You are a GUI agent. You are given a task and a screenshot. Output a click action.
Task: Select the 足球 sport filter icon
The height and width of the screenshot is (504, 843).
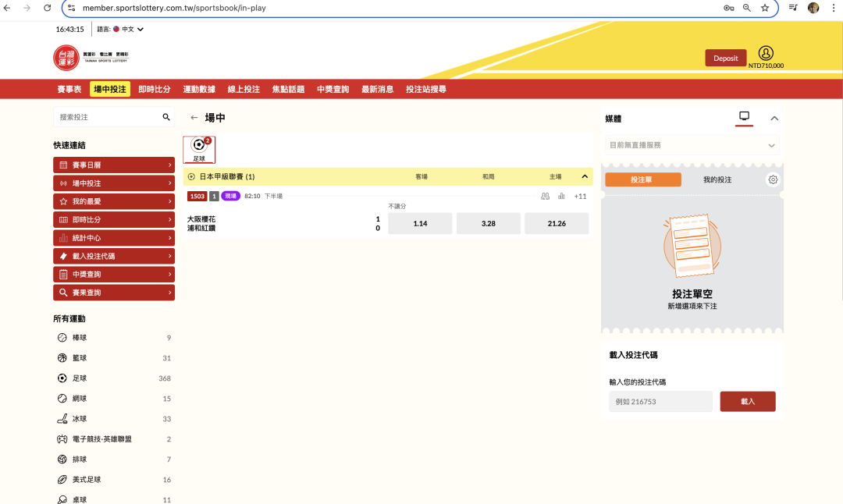click(199, 150)
